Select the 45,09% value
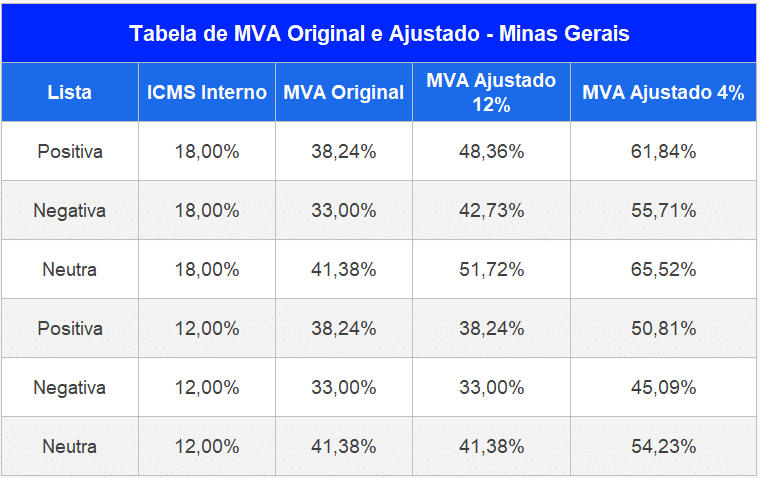The height and width of the screenshot is (478, 760). tap(663, 387)
